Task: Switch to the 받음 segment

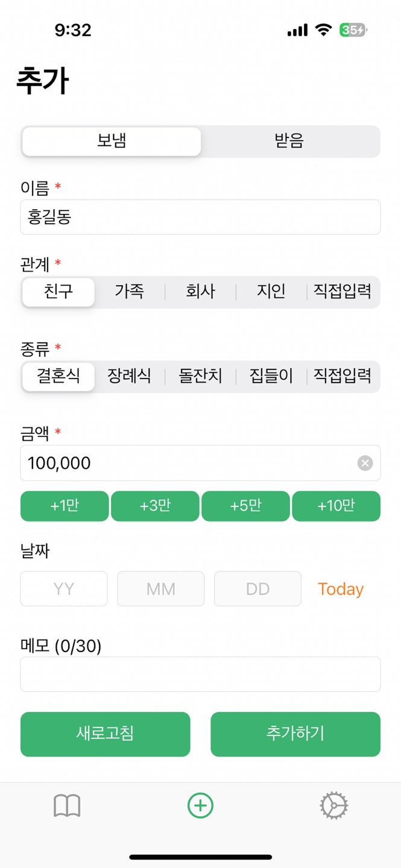Action: pos(289,142)
